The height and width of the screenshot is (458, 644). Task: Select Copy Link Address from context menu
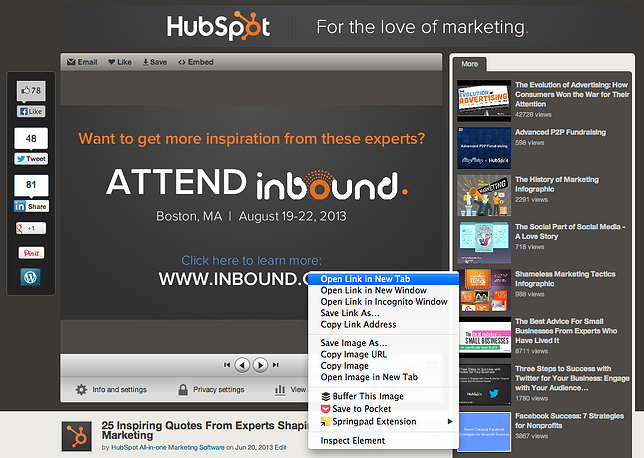357,324
